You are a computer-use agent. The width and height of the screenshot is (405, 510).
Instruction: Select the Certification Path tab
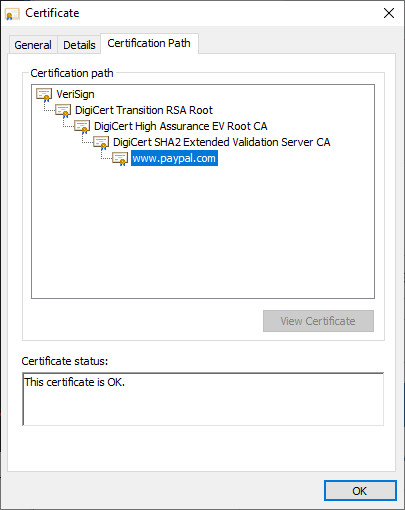click(x=149, y=43)
